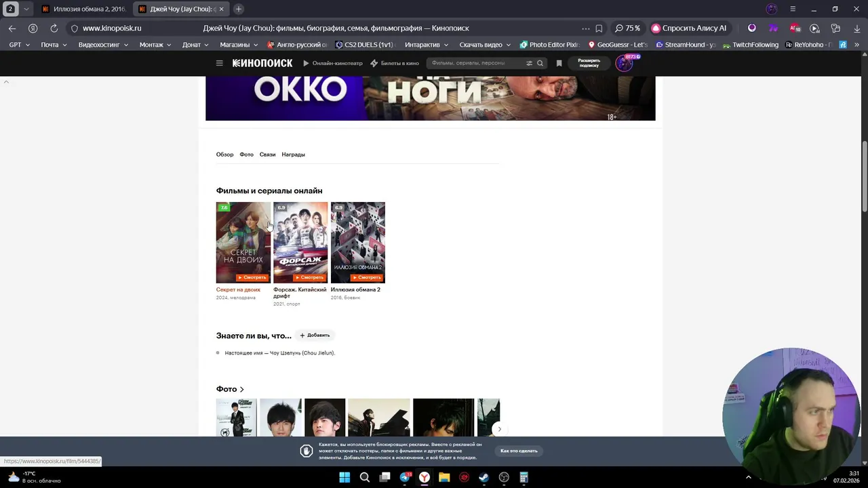Expand the tab list dropdown arrow
Image resolution: width=868 pixels, height=488 pixels.
pos(26,9)
